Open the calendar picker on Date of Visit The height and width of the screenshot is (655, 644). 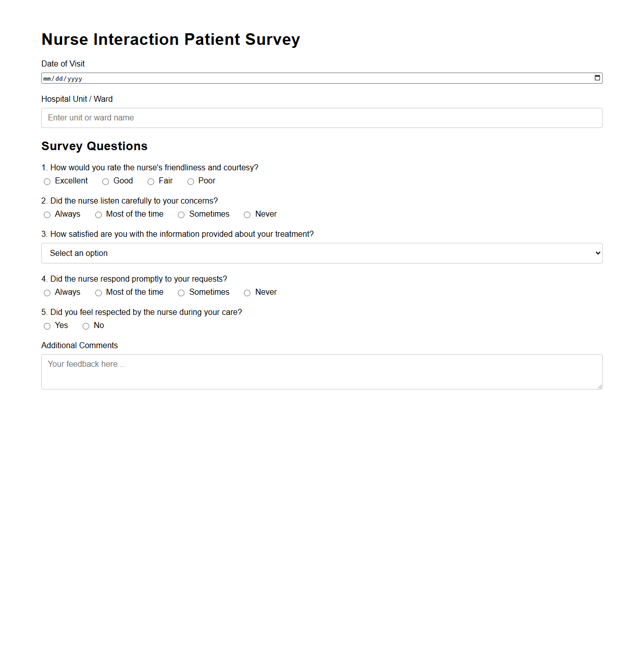597,78
